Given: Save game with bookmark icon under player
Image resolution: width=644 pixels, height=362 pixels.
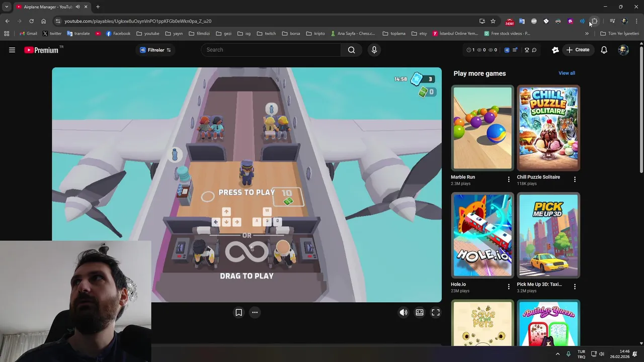Looking at the screenshot, I should (239, 312).
